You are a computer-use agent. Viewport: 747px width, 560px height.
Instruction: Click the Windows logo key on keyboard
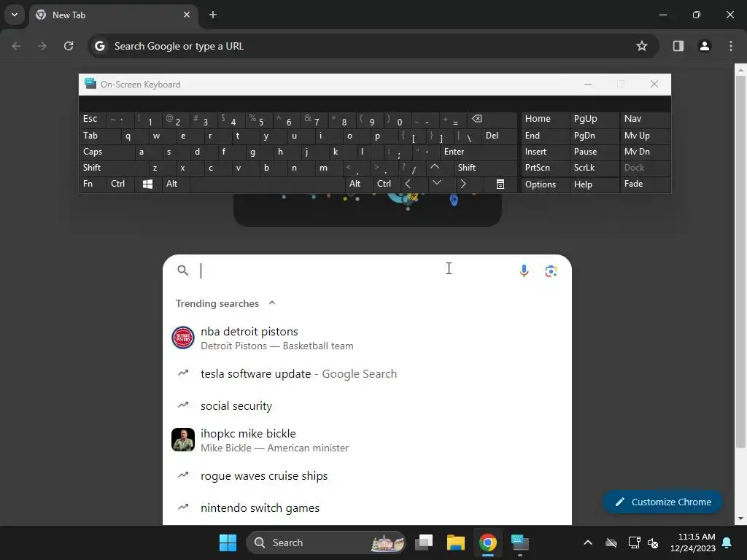click(147, 184)
